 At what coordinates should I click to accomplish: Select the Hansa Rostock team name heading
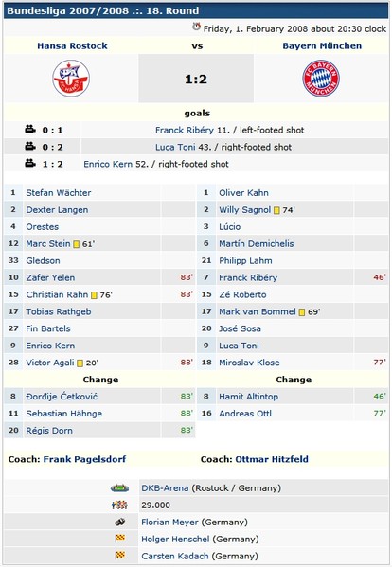point(72,46)
